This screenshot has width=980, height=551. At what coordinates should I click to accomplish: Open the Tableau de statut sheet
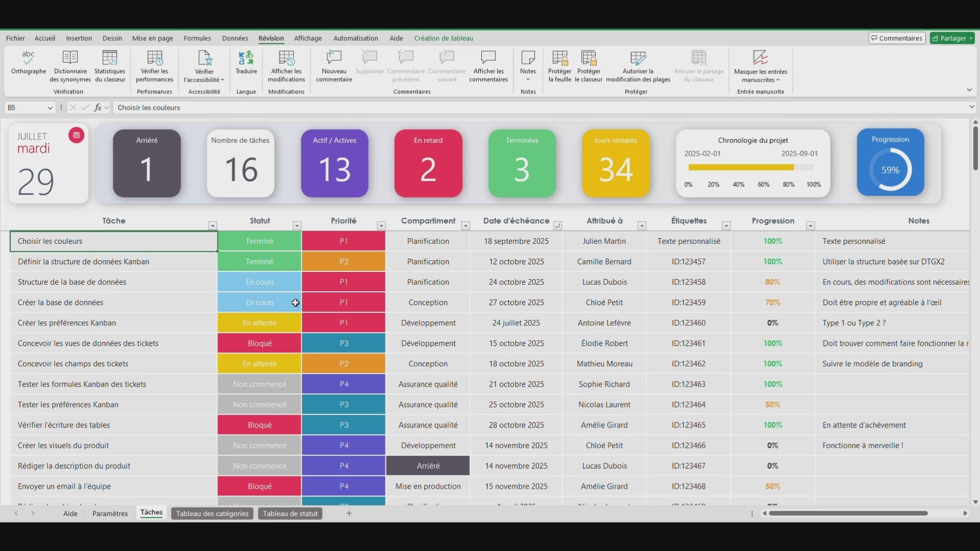point(290,513)
